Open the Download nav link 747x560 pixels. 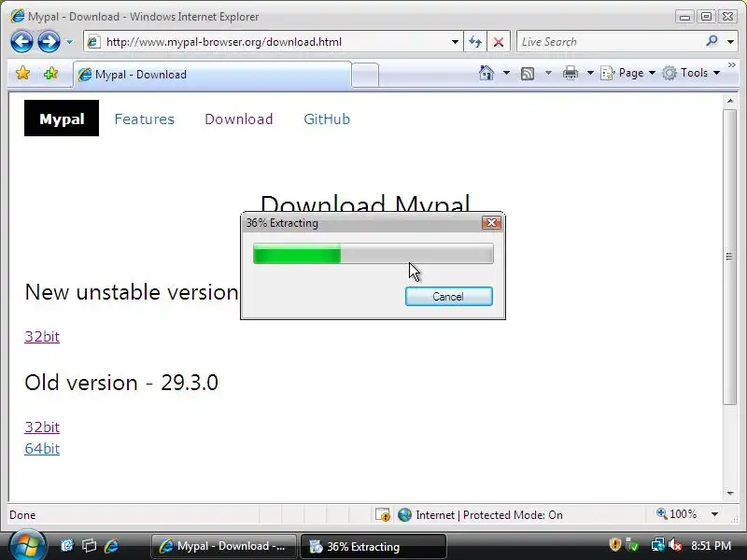[x=239, y=119]
